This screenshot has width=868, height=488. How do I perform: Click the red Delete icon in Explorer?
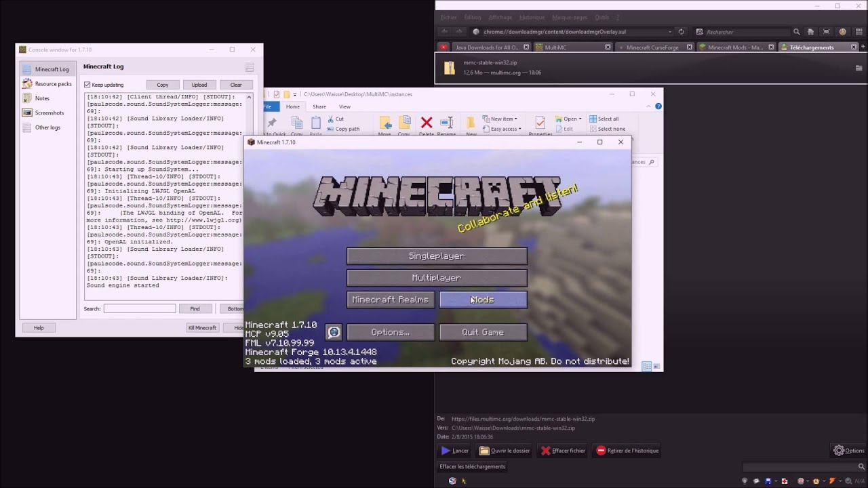[427, 123]
